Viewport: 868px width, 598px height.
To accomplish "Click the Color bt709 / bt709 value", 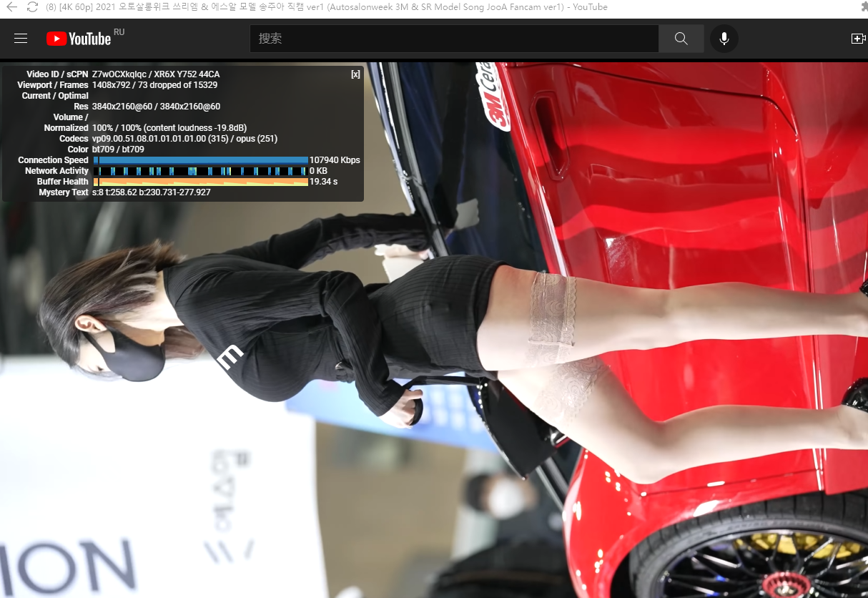I will [x=118, y=149].
